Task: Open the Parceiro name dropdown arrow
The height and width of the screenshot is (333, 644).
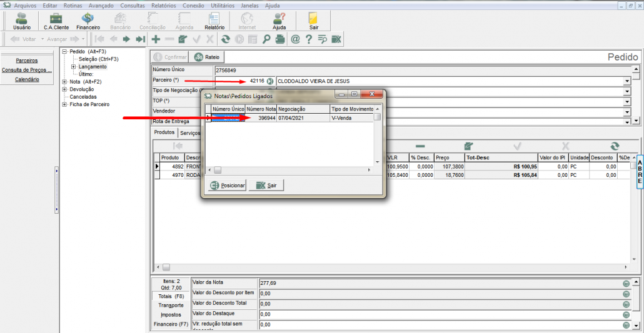Action: [626, 81]
